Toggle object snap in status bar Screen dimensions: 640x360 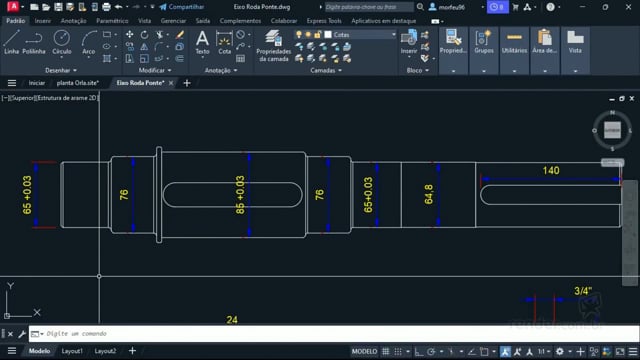pyautogui.click(x=484, y=351)
